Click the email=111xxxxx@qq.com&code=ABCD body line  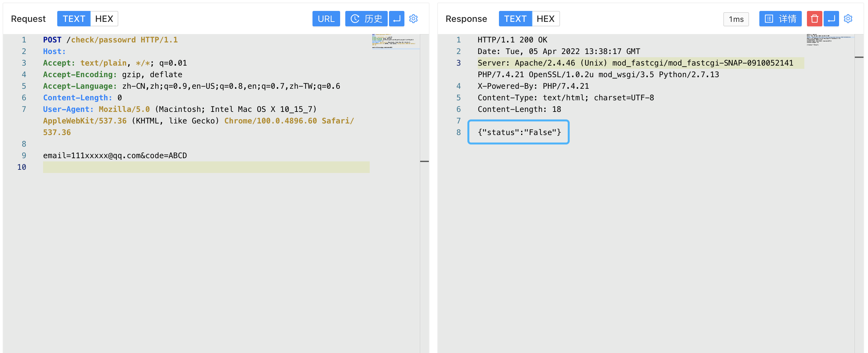(x=115, y=156)
